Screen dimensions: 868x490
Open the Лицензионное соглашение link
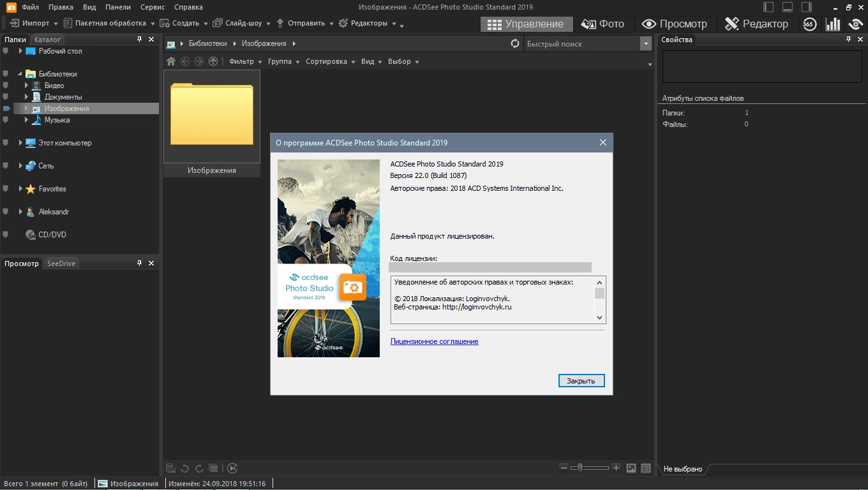(x=434, y=341)
